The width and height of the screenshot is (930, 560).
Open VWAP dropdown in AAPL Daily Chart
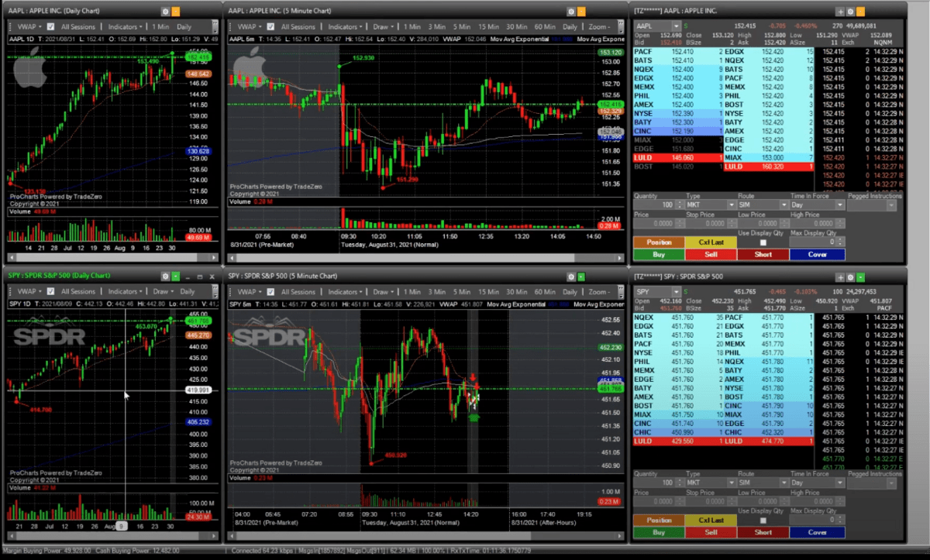click(31, 27)
